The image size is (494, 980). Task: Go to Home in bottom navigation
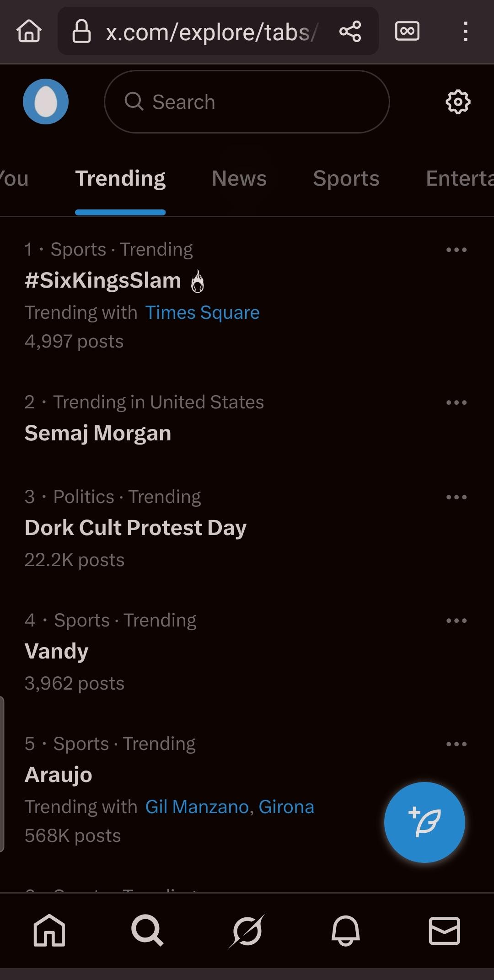pyautogui.click(x=49, y=931)
